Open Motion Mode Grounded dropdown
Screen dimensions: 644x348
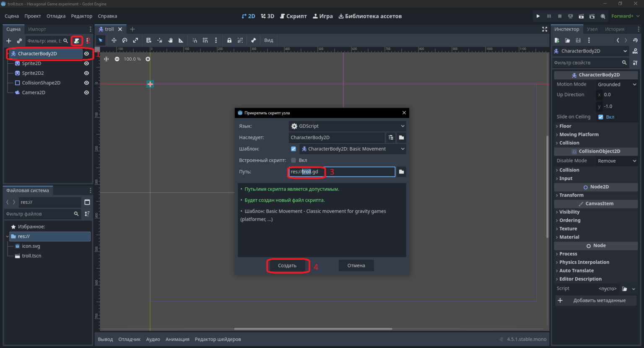[617, 84]
